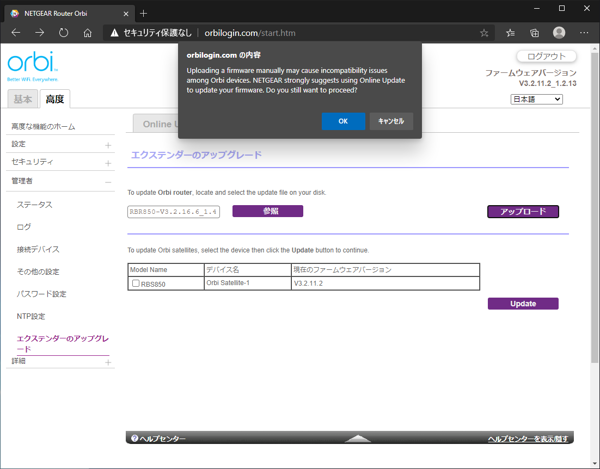Maximize the browser window
This screenshot has width=600, height=469.
562,8
